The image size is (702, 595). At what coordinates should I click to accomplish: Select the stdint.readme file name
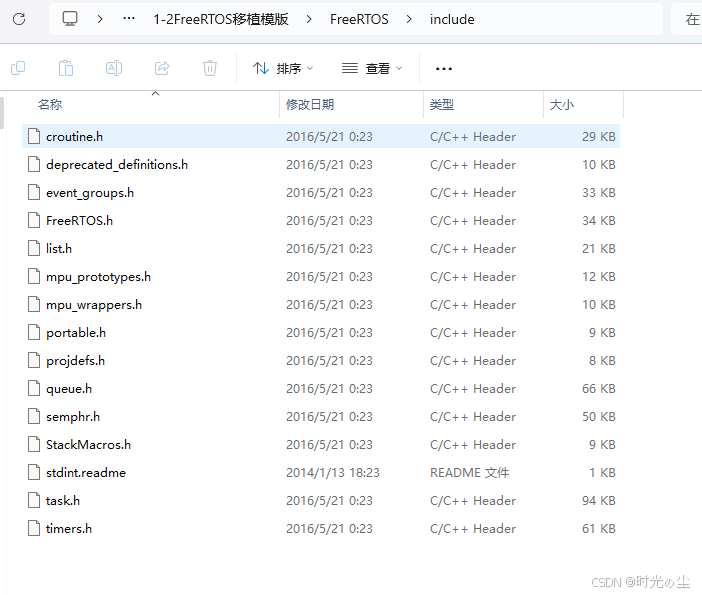click(86, 472)
